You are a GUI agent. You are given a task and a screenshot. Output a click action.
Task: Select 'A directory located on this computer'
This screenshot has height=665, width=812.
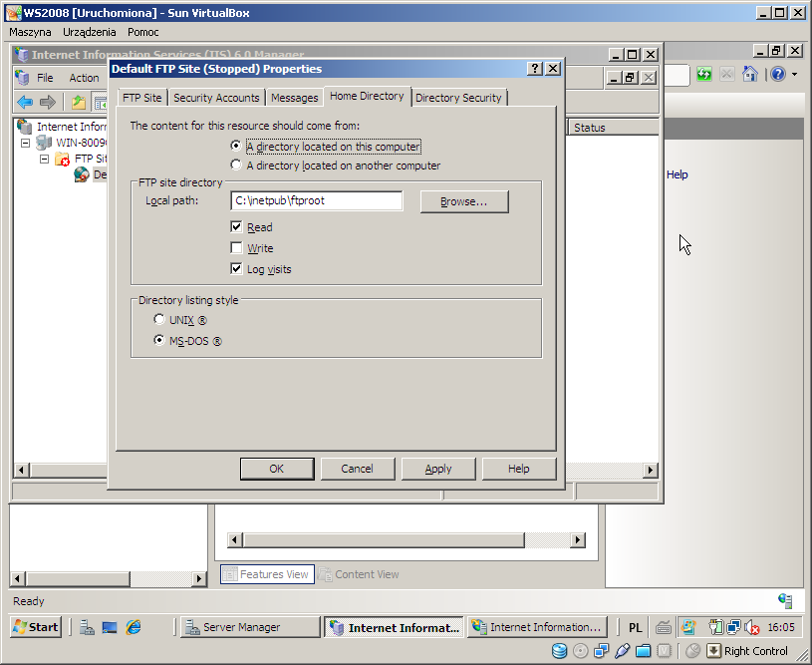point(236,147)
